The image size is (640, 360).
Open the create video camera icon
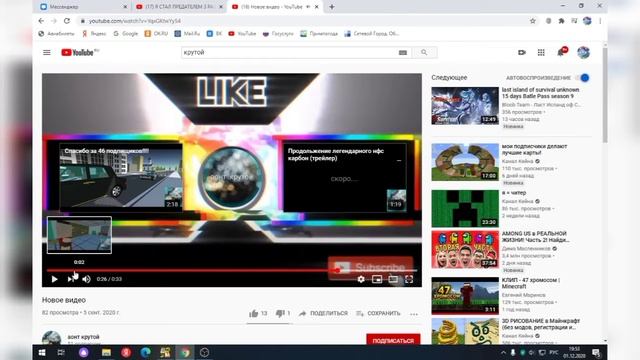522,52
